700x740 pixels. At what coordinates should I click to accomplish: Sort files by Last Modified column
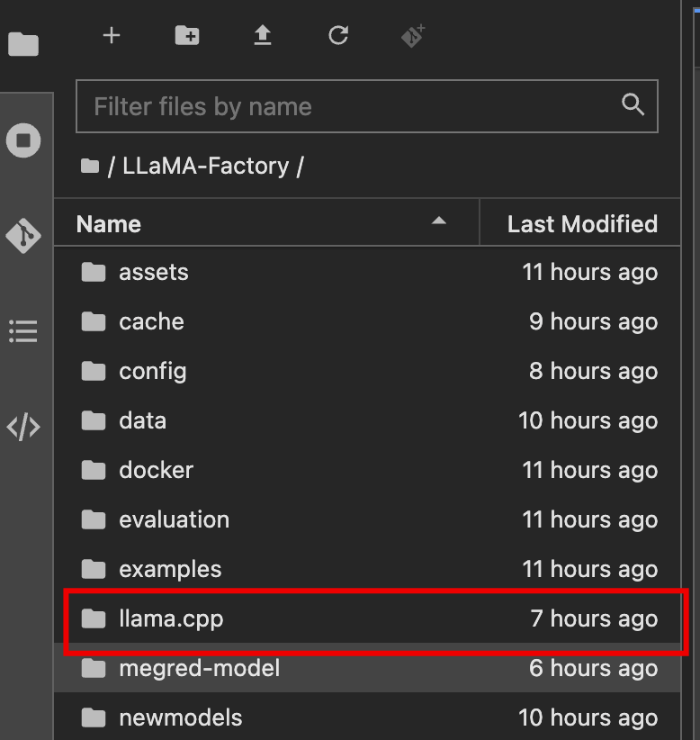point(581,224)
